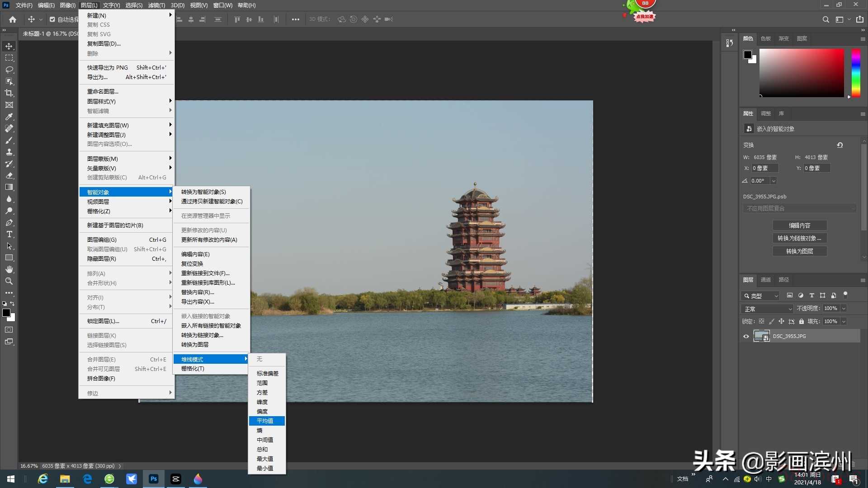
Task: Select the Zoom tool
Action: tap(9, 281)
